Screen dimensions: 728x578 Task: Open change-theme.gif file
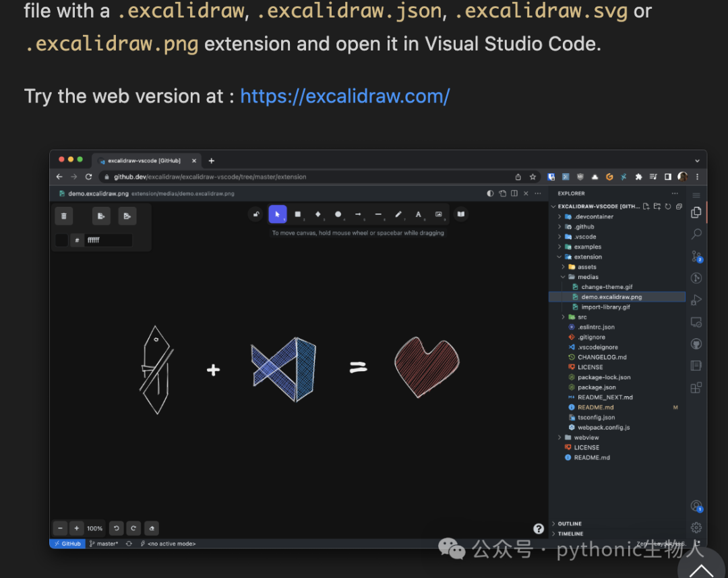[617, 287]
